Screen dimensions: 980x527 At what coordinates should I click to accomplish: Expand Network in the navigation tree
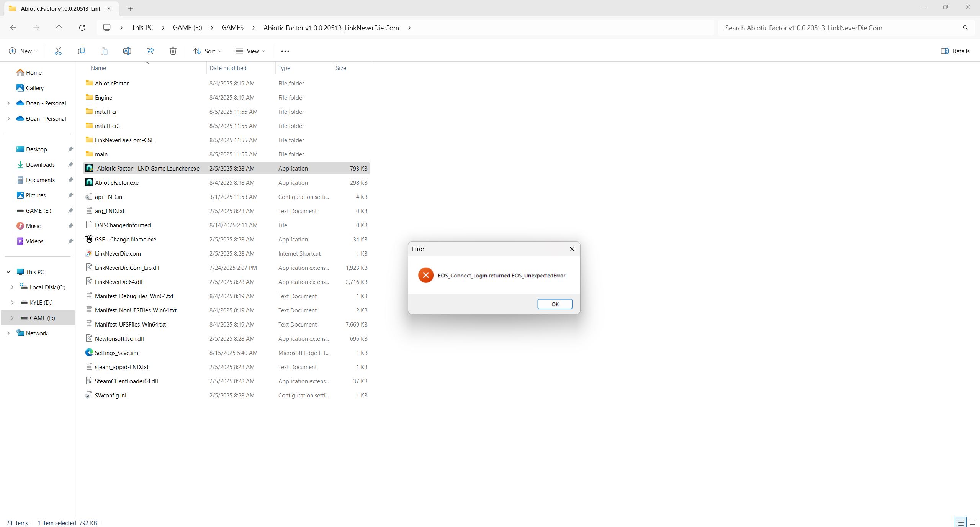click(x=9, y=333)
